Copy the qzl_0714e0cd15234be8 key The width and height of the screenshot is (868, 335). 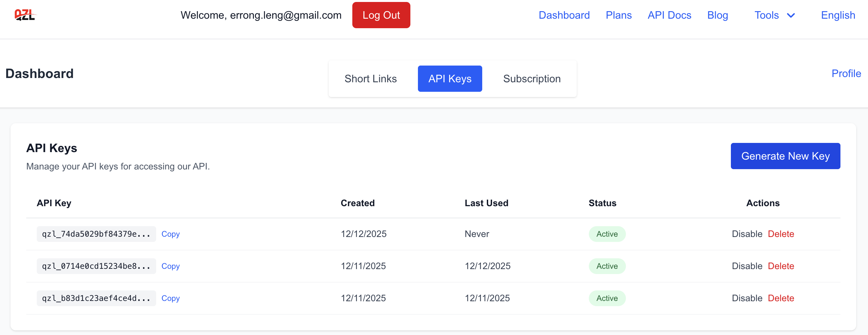(170, 266)
